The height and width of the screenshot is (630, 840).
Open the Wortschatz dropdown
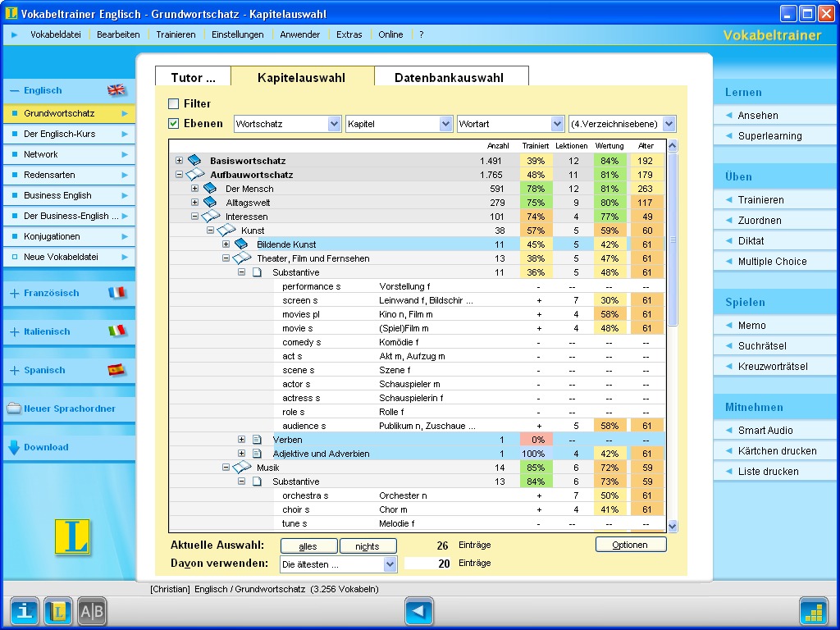click(x=335, y=124)
